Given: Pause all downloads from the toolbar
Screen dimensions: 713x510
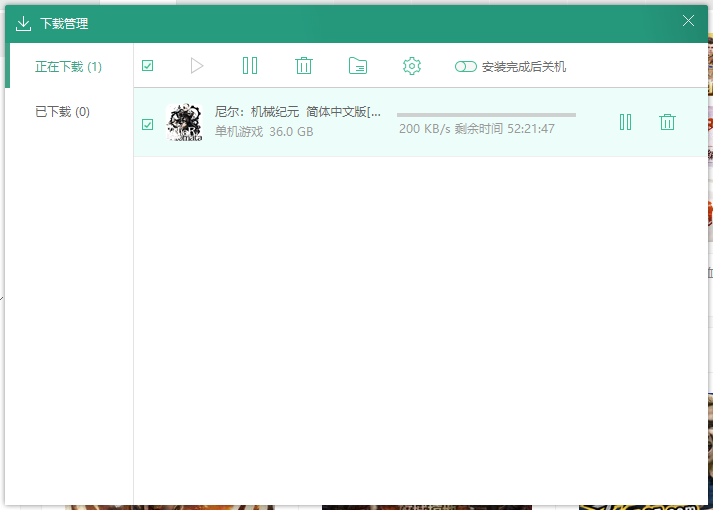Looking at the screenshot, I should [x=250, y=66].
